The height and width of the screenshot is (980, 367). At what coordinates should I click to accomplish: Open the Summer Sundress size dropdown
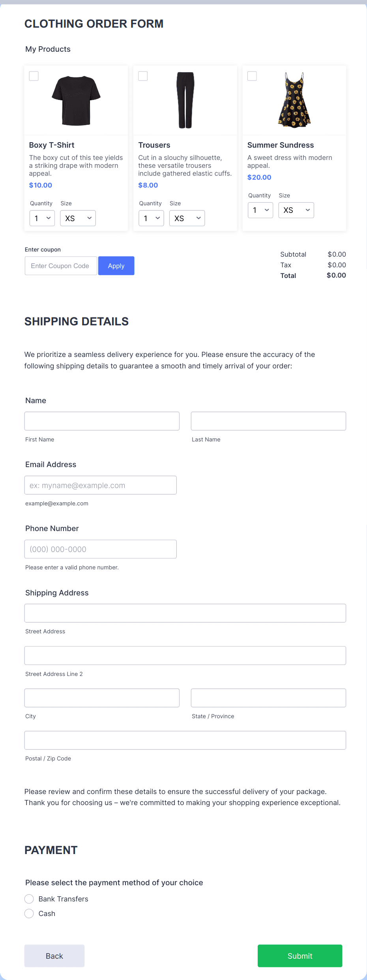296,210
